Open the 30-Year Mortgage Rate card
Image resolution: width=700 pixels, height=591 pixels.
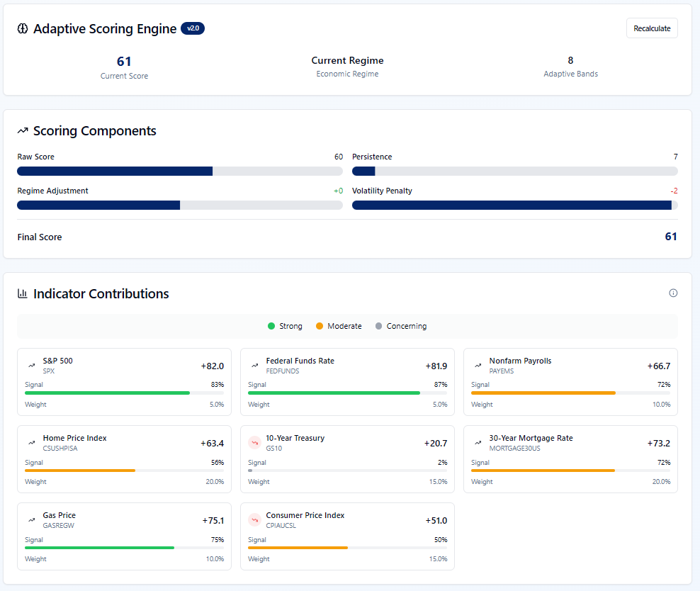(570, 459)
